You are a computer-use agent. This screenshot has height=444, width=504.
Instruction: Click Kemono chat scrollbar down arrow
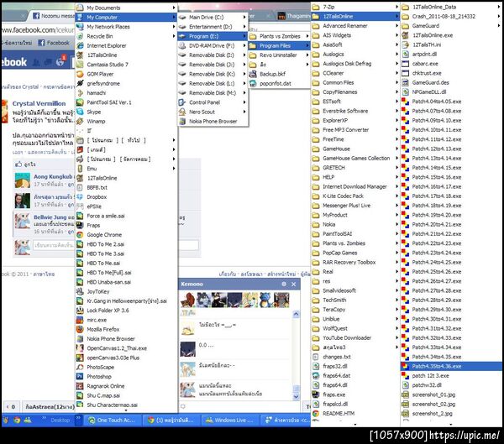[296, 397]
